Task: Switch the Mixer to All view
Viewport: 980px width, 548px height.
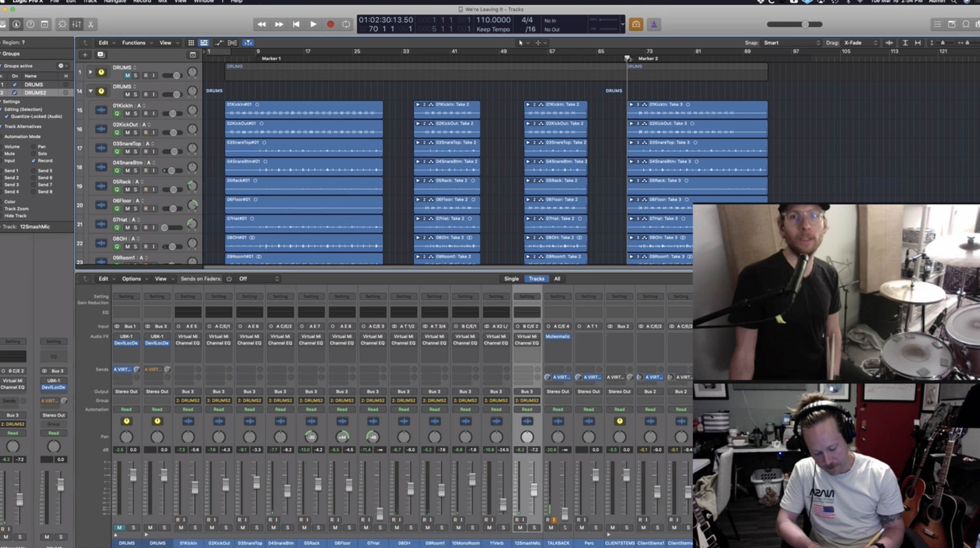Action: pos(557,279)
